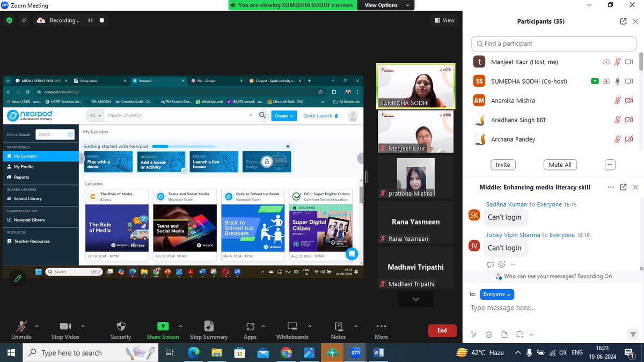Expand share options arrow beside Share Screen

[x=180, y=326]
